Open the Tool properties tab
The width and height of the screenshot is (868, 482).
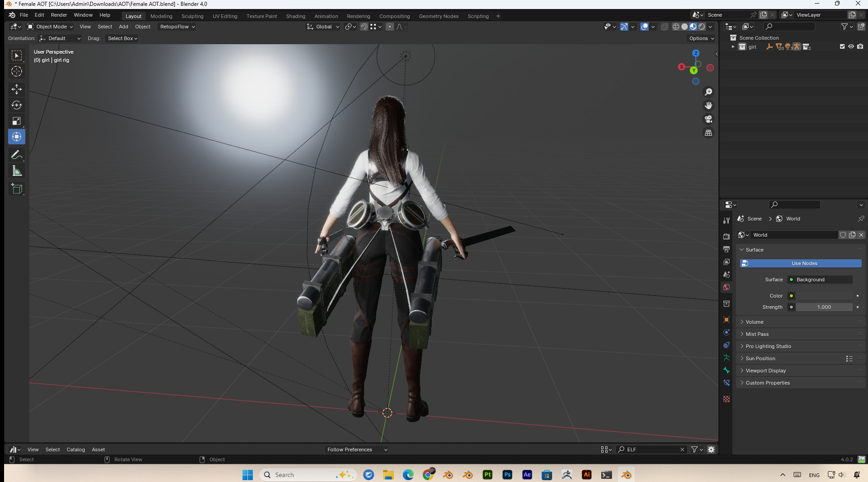726,220
